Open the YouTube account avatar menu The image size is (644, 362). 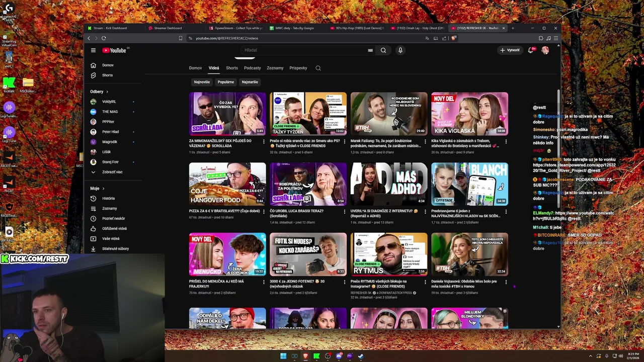click(x=545, y=50)
